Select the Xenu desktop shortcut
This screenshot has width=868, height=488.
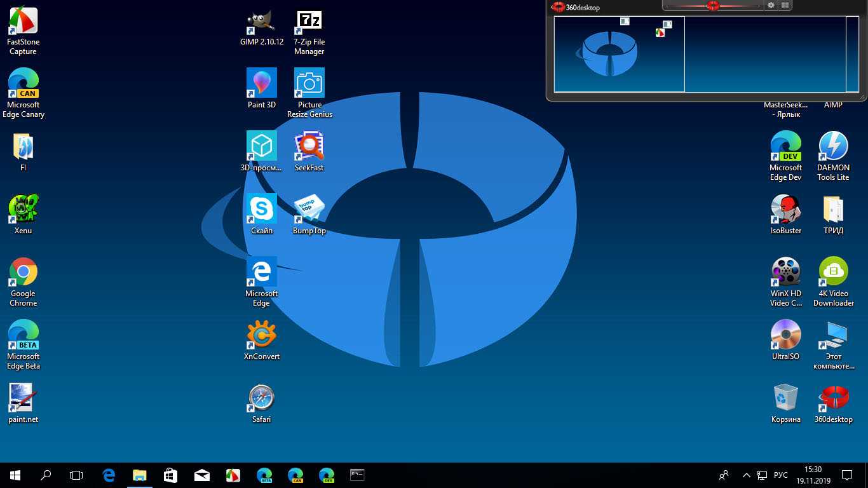coord(24,210)
